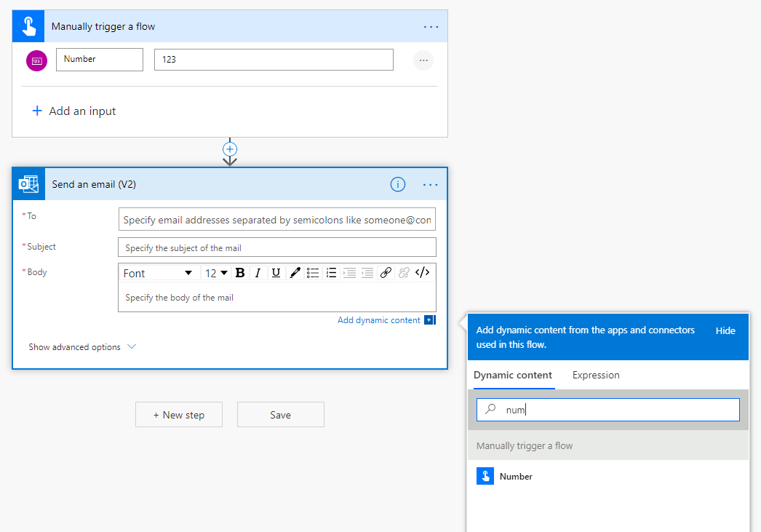This screenshot has width=761, height=532.
Task: Apply underline formatting to the body text
Action: tap(277, 272)
